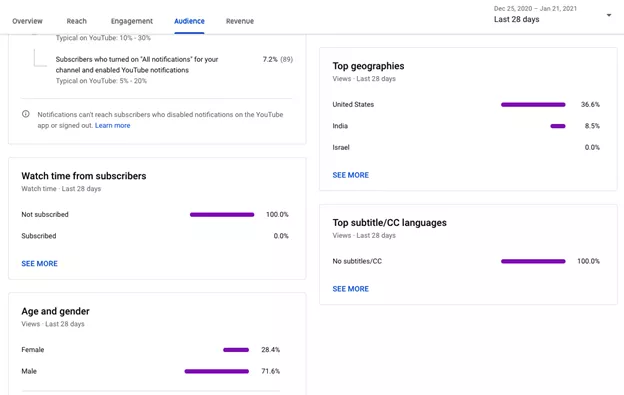Click the India row label
The height and width of the screenshot is (395, 624).
pos(340,126)
